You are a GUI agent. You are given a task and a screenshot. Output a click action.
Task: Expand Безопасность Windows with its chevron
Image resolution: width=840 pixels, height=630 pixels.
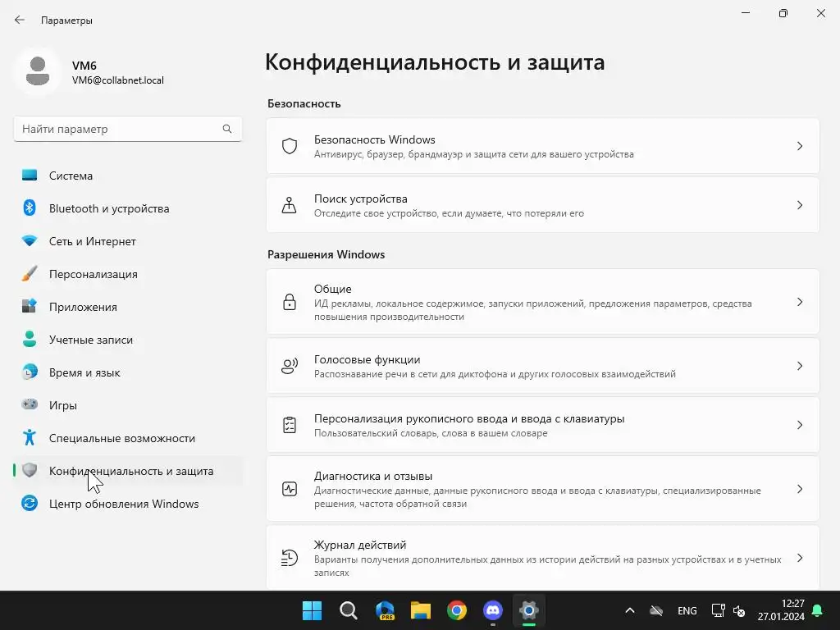click(800, 146)
